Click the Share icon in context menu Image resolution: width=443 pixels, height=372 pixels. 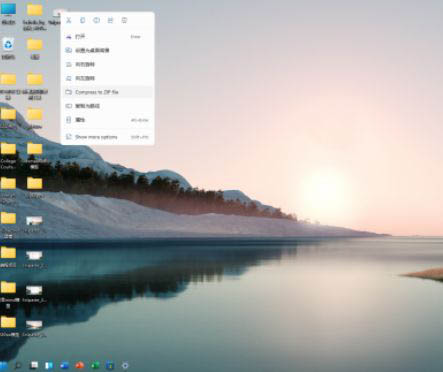(110, 20)
